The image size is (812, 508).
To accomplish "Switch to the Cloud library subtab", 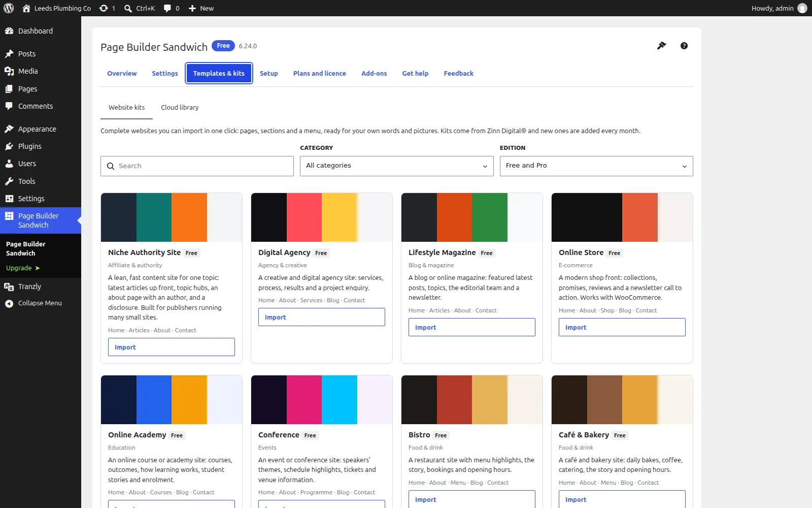I will point(180,108).
